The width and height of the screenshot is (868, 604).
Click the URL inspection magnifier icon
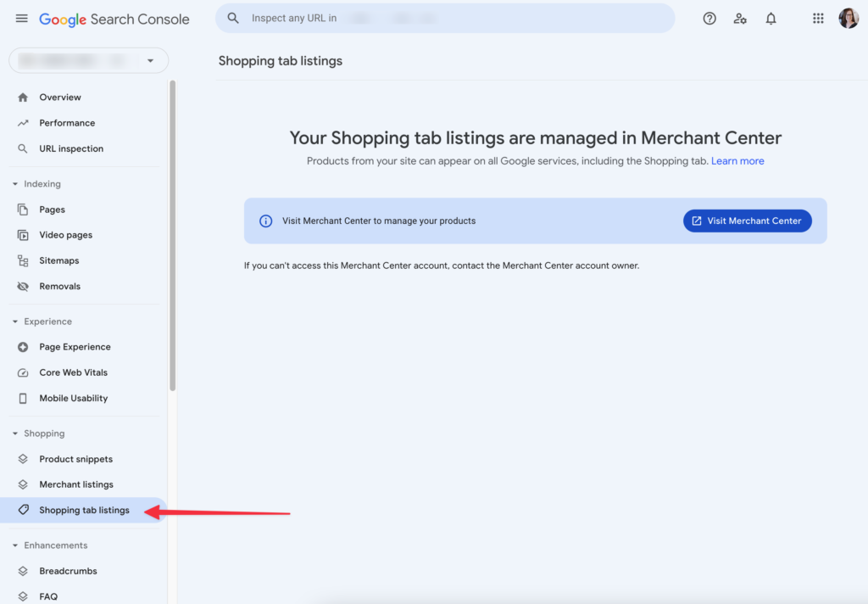click(x=23, y=148)
